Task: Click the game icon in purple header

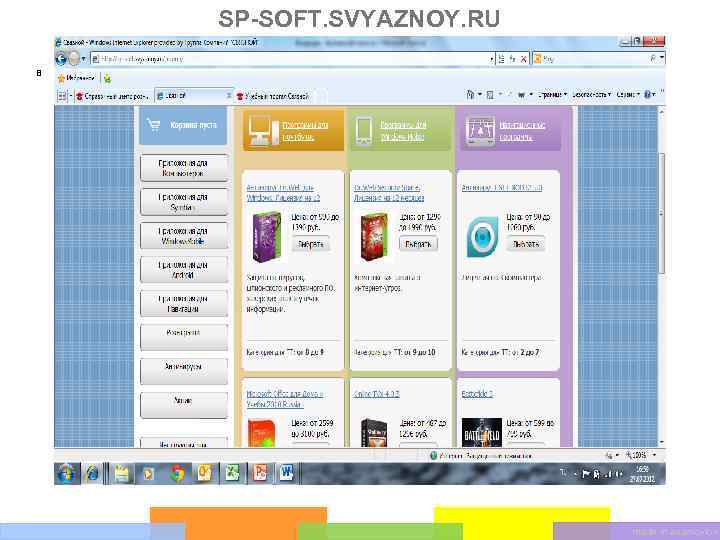Action: click(x=480, y=130)
